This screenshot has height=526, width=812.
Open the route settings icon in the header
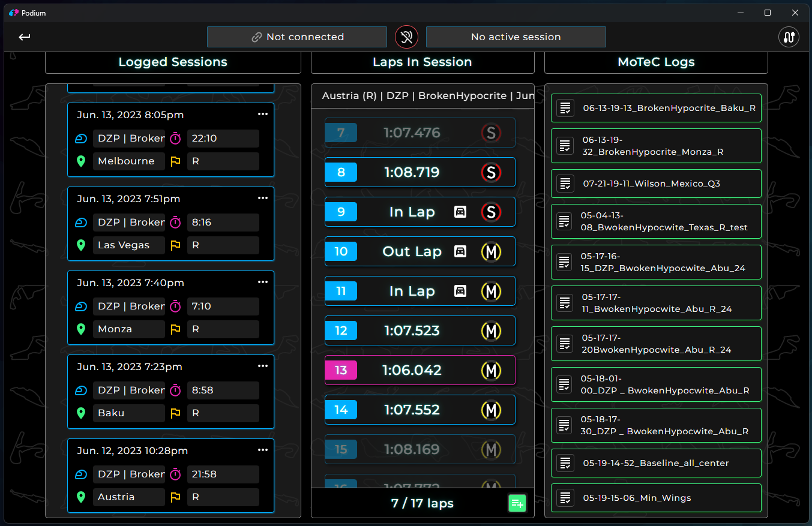click(x=789, y=37)
